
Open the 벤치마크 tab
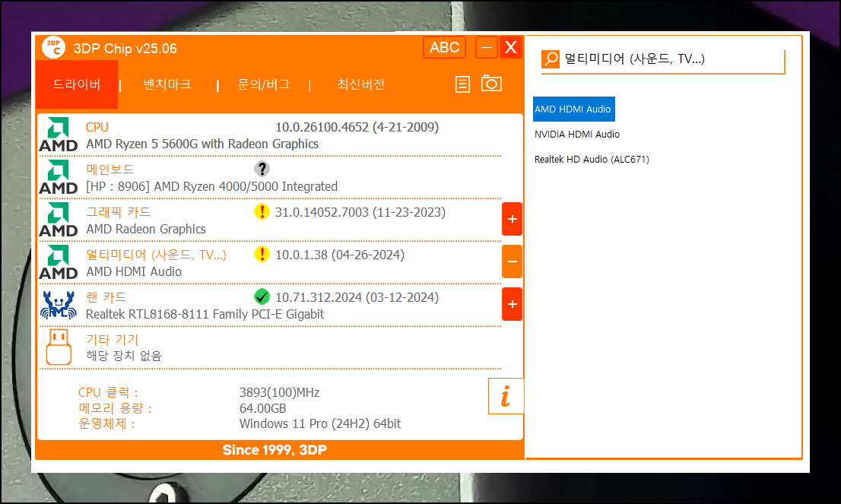pyautogui.click(x=167, y=84)
